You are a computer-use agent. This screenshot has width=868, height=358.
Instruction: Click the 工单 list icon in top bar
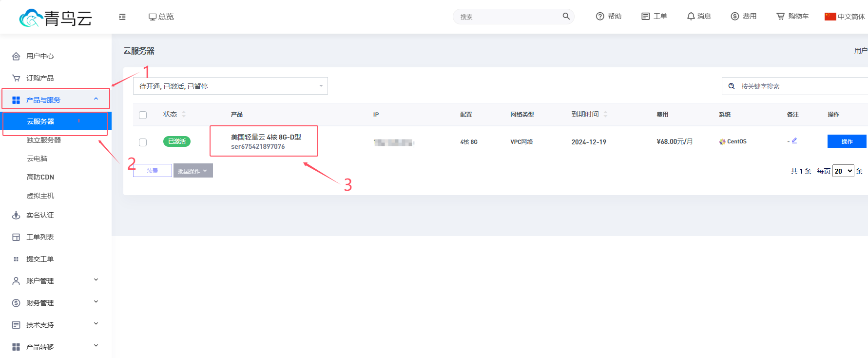click(646, 16)
